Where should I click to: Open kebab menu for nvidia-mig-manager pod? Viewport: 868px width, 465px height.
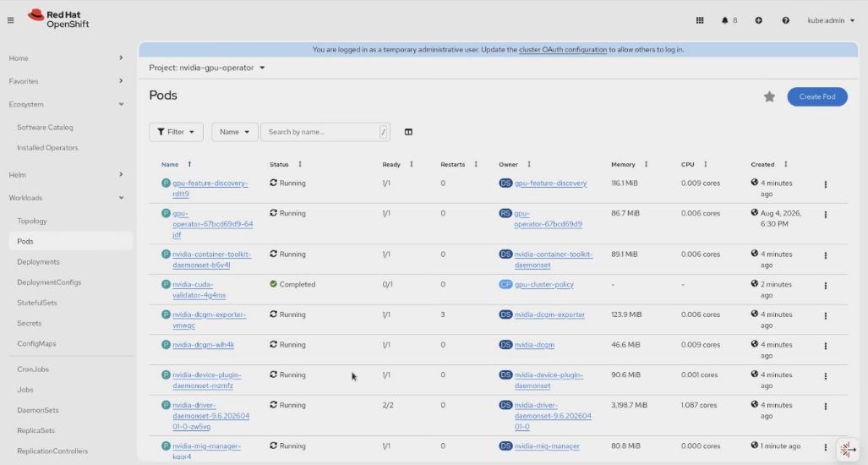click(826, 447)
